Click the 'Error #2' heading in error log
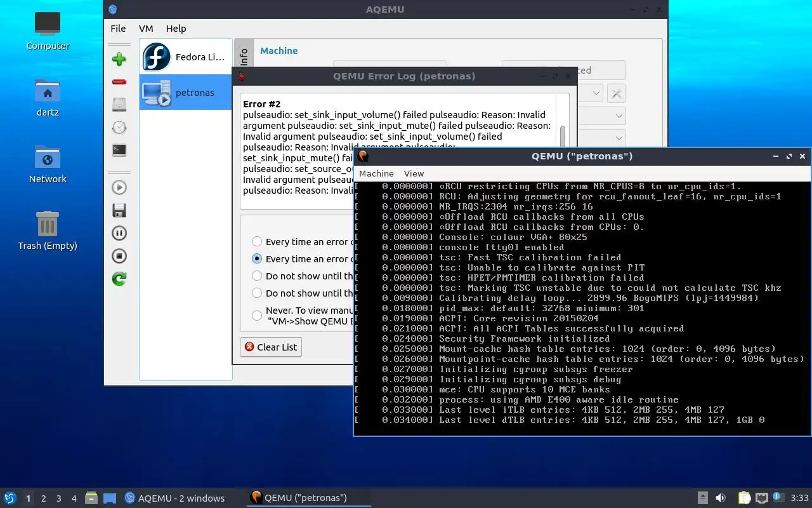The width and height of the screenshot is (812, 508). pos(261,104)
